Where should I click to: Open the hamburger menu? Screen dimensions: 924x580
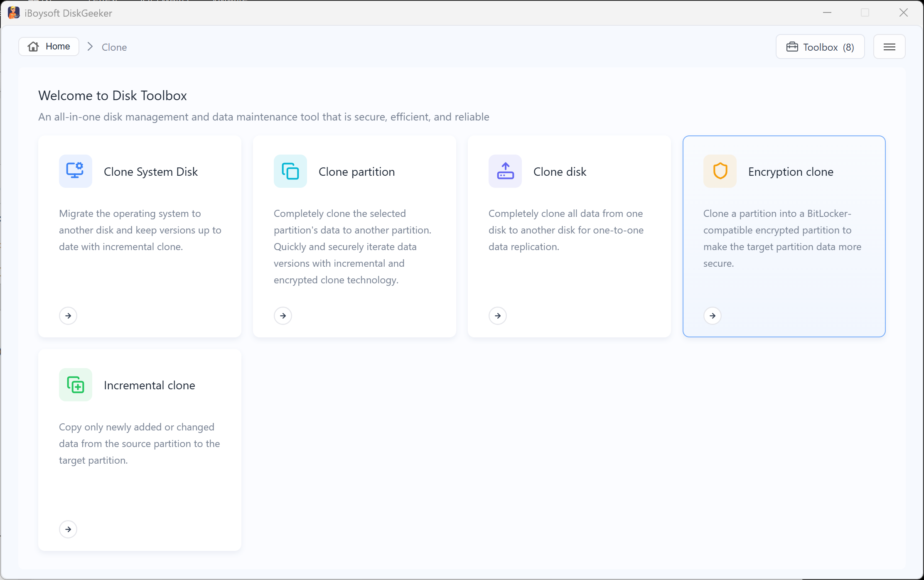coord(890,47)
